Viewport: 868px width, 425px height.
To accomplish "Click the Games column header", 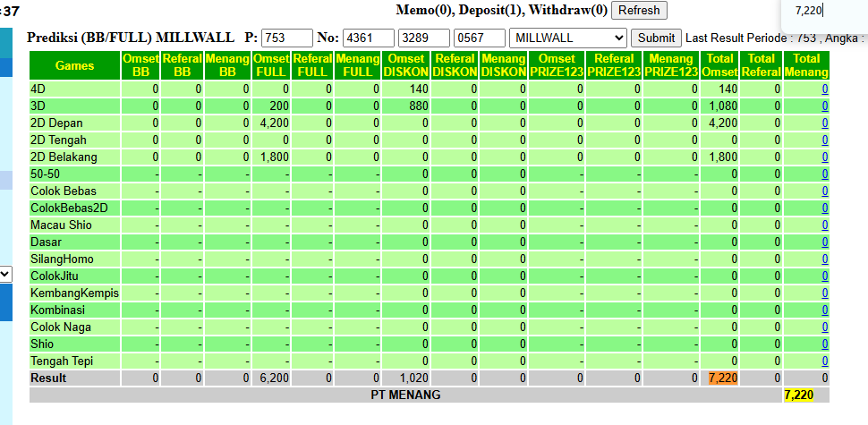I will coord(75,65).
